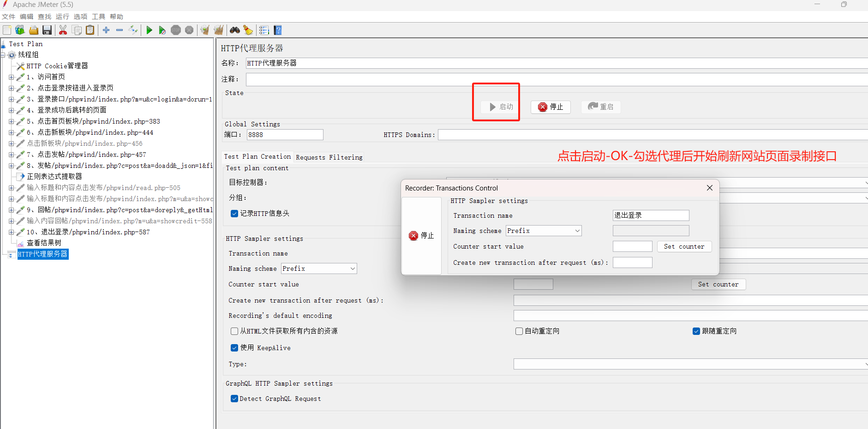Click the Clear All double-broom icon

[x=218, y=30]
